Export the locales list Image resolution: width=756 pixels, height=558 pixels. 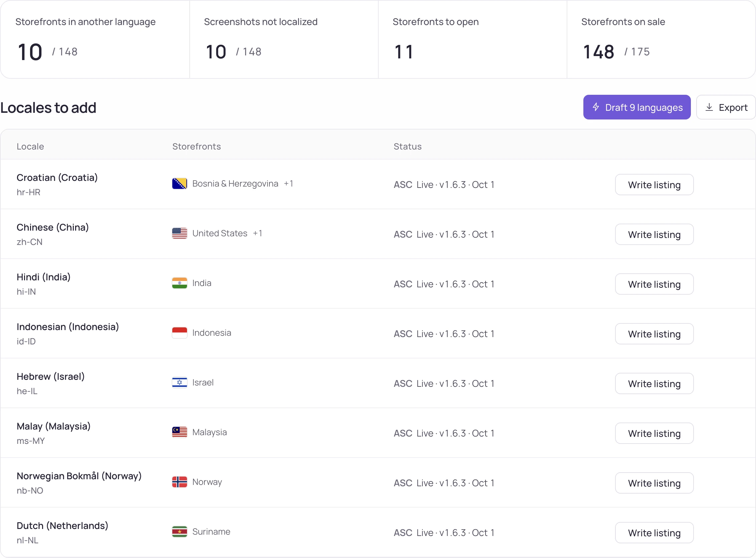pos(726,107)
